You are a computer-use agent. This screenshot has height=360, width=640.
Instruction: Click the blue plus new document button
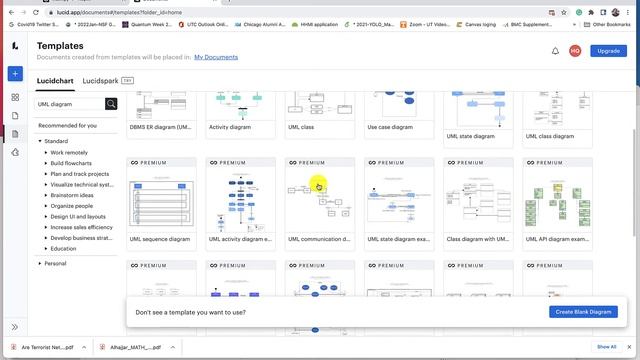tap(15, 74)
